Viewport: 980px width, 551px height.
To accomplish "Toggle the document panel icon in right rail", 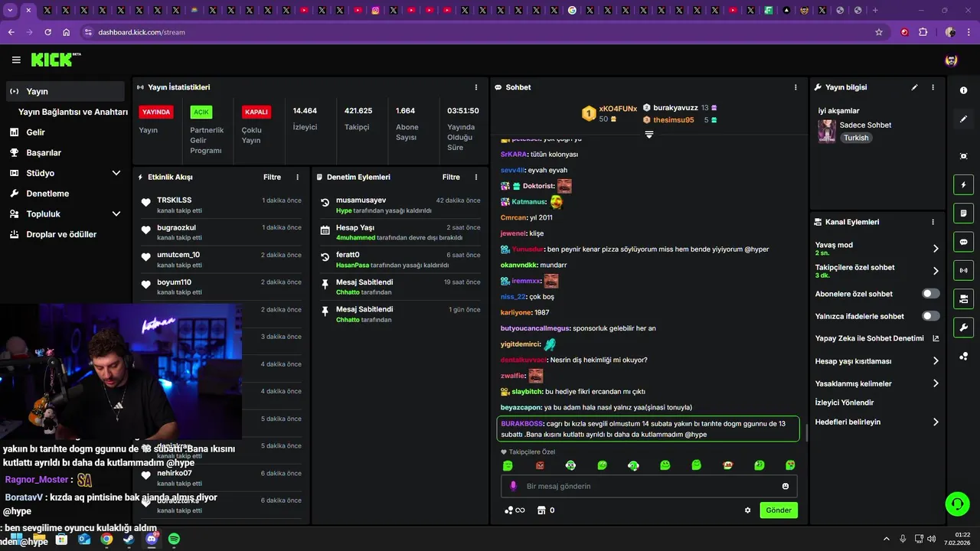I will coord(963,213).
